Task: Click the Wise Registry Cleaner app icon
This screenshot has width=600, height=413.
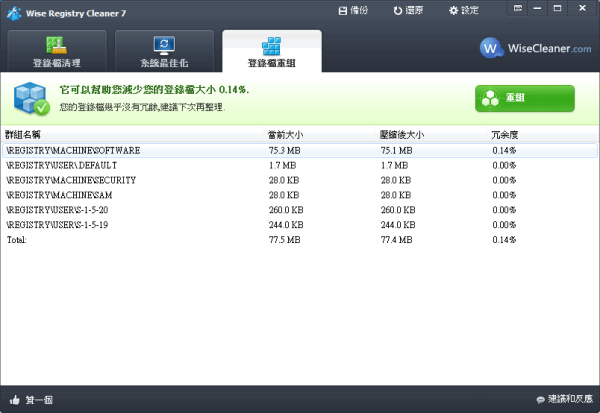Action: (x=14, y=13)
